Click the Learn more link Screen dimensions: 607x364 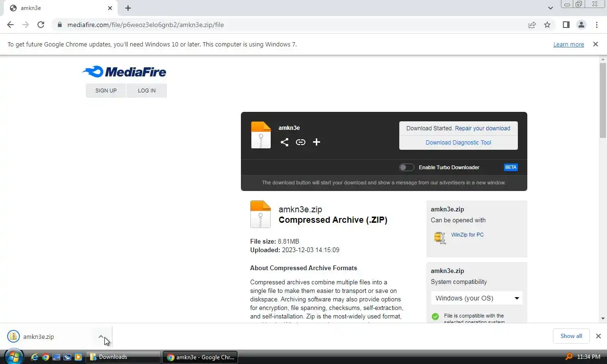pyautogui.click(x=569, y=44)
